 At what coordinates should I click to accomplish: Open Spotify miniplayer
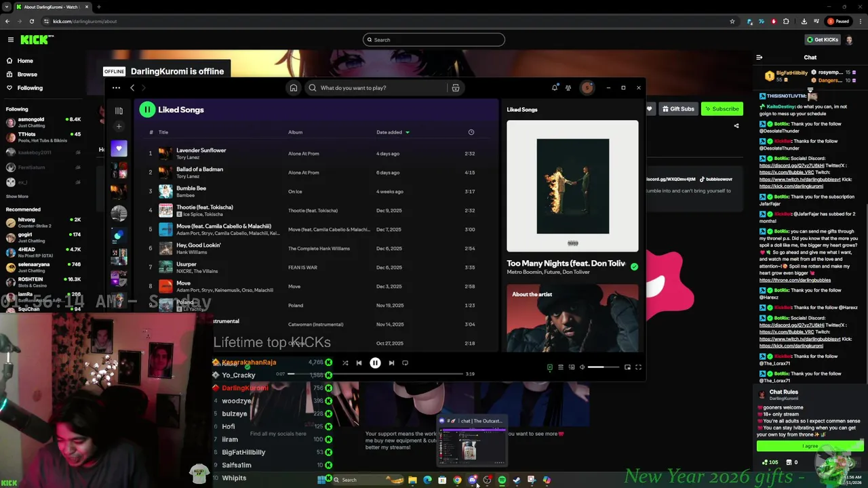(627, 367)
